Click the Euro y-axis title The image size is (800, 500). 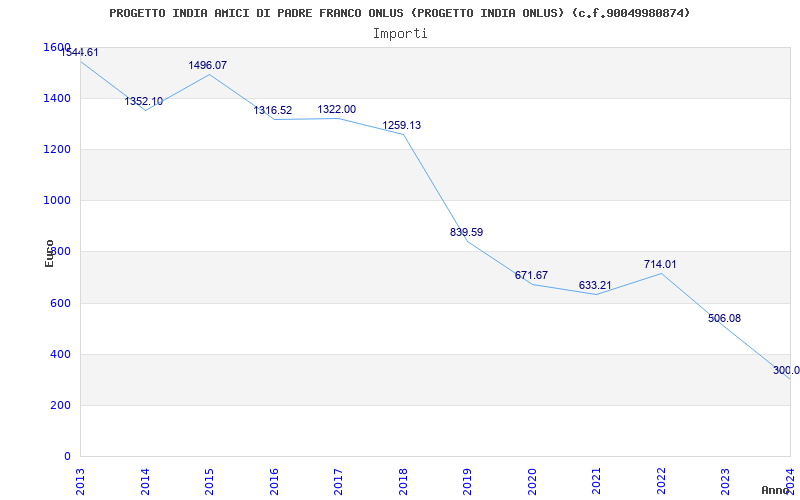(x=49, y=253)
